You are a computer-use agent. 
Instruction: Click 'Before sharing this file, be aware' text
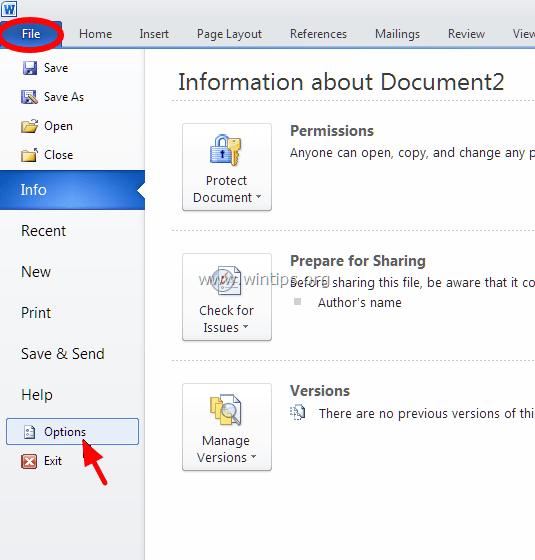(x=412, y=282)
